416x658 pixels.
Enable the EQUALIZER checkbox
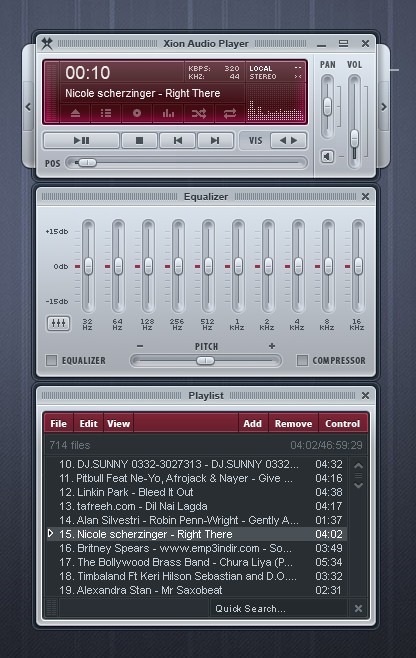pos(51,360)
